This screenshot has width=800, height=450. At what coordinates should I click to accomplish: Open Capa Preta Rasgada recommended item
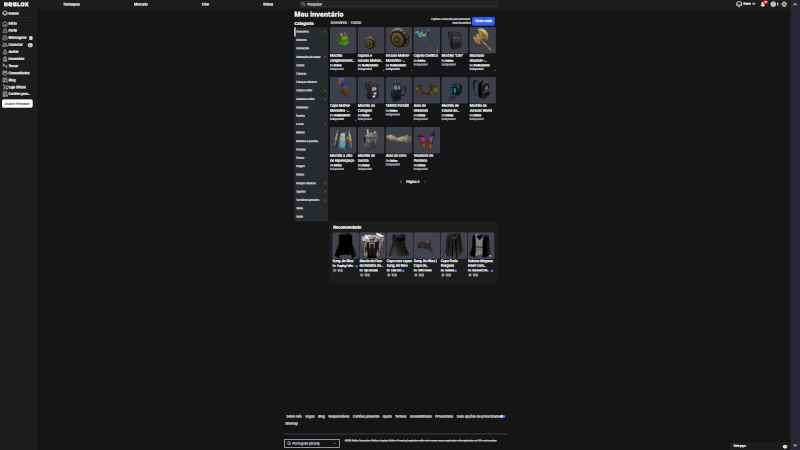click(x=454, y=245)
